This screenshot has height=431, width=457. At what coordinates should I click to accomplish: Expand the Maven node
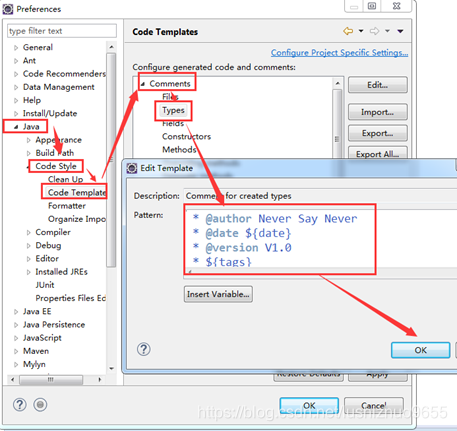pyautogui.click(x=16, y=351)
